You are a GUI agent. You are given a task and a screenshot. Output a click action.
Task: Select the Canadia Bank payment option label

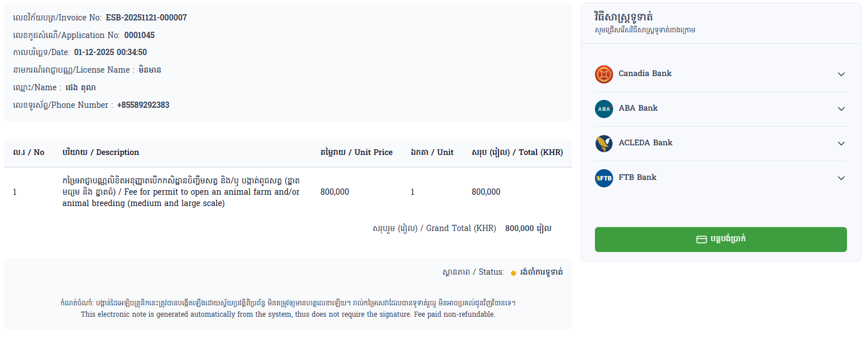click(645, 73)
